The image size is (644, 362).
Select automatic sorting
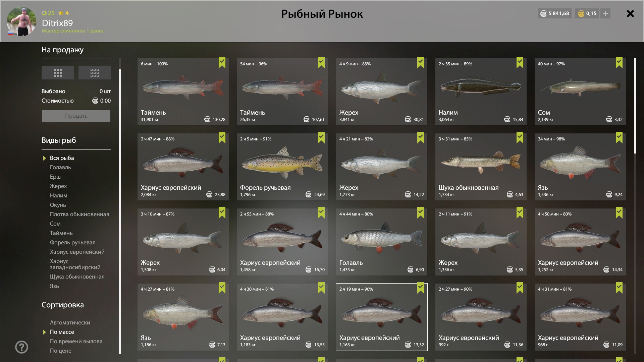point(70,322)
